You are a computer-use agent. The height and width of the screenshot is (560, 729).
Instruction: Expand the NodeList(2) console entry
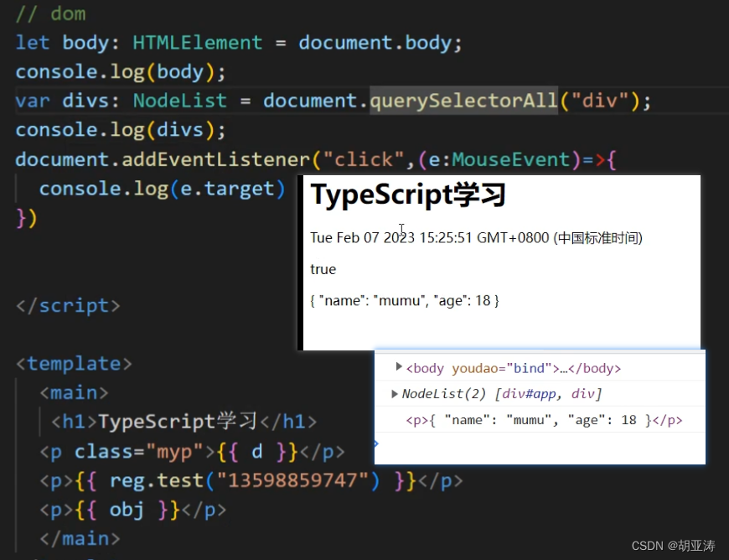pyautogui.click(x=395, y=394)
